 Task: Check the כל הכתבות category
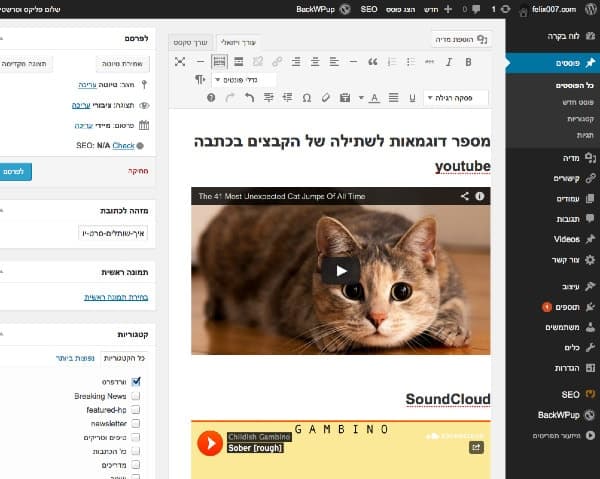click(x=136, y=451)
